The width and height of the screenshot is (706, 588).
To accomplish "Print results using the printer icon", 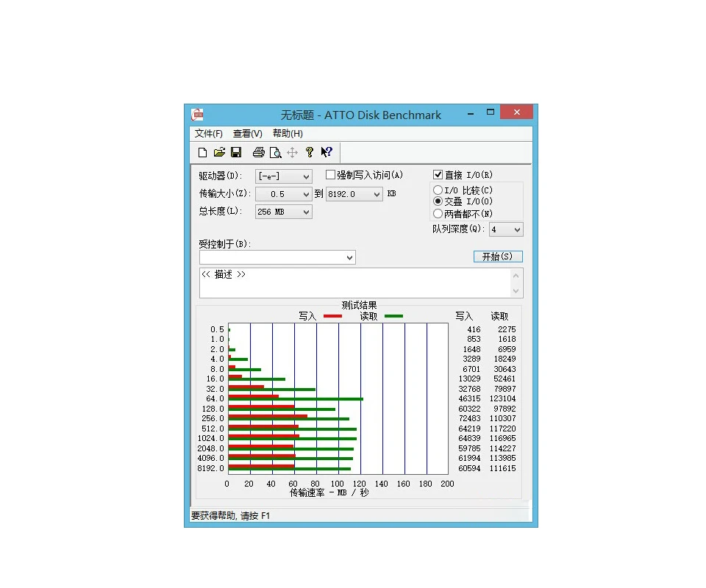I will coord(258,152).
